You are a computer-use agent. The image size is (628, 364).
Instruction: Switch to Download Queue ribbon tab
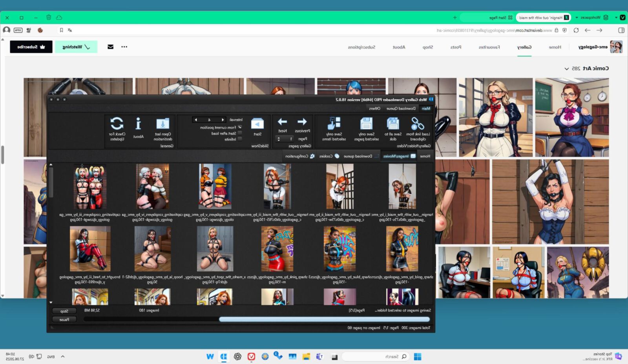coord(401,109)
